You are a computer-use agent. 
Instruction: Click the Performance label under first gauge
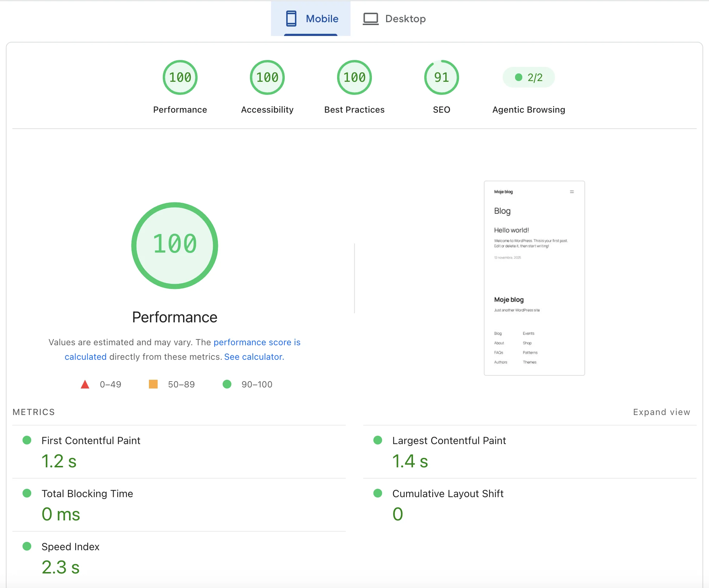tap(180, 110)
